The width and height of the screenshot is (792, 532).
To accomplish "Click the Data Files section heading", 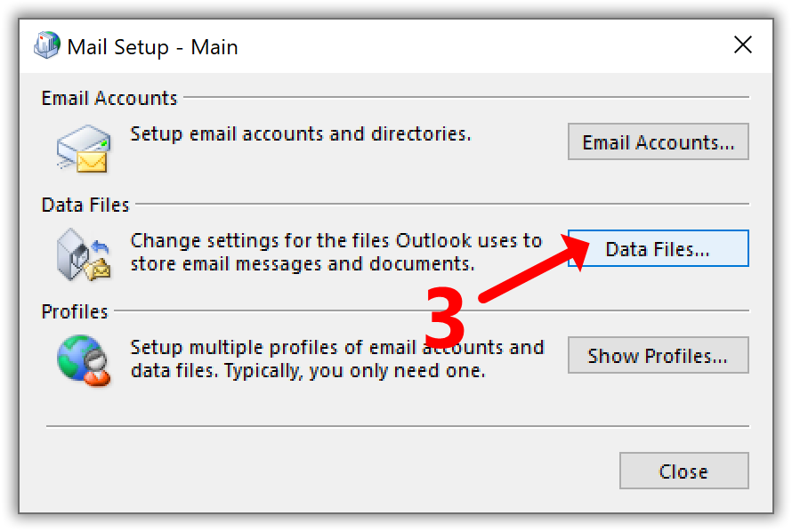I will 85,205.
